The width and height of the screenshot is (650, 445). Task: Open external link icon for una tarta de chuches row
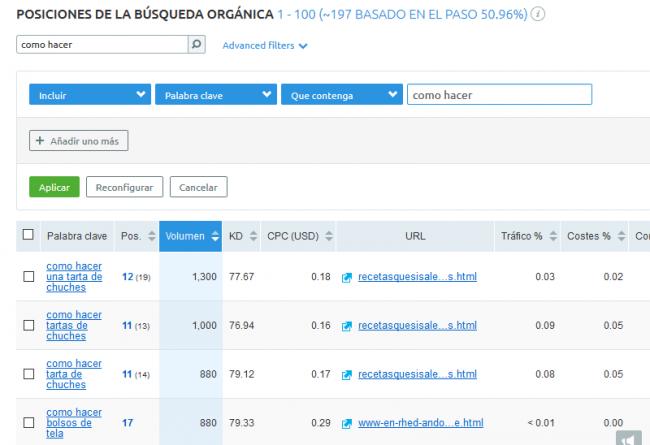(347, 277)
